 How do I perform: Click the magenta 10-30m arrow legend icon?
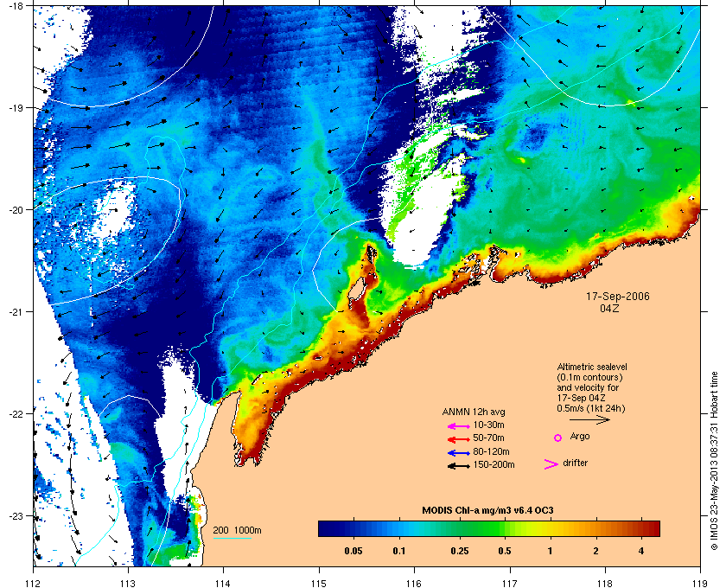[x=458, y=425]
